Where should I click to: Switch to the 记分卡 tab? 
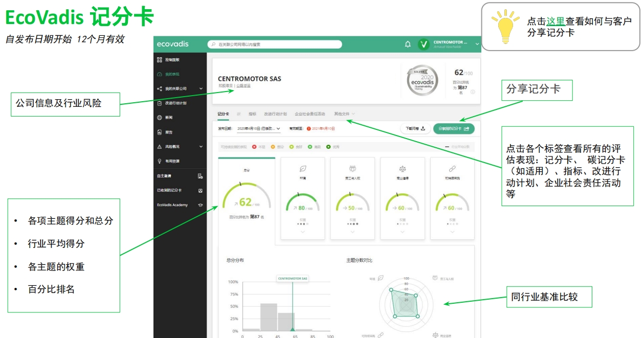click(x=223, y=114)
